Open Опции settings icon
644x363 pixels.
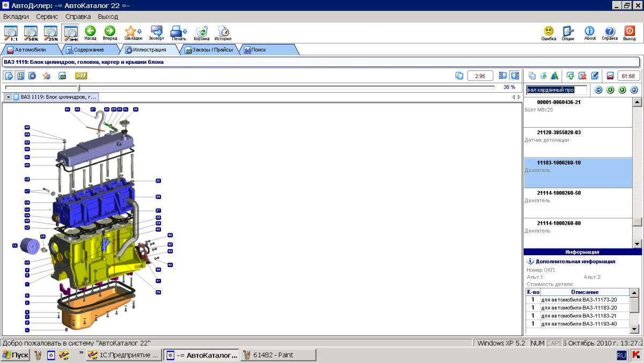pyautogui.click(x=568, y=33)
